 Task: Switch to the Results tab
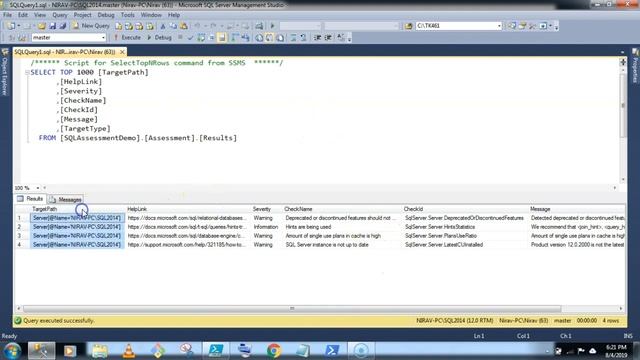pos(30,199)
